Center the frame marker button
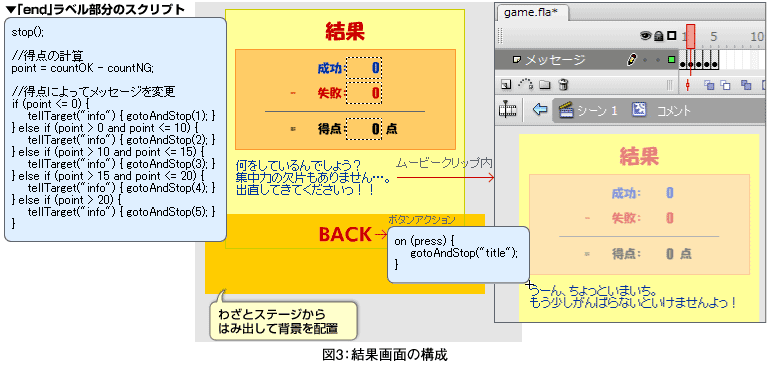 pos(688,85)
